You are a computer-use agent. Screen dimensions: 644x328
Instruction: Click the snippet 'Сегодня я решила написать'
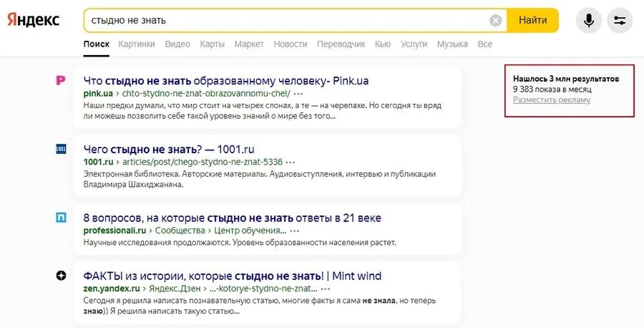(260, 306)
